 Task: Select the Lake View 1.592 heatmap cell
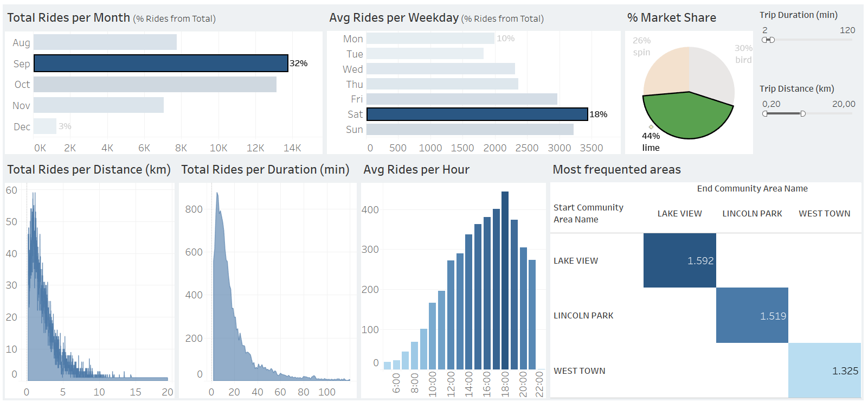[679, 260]
